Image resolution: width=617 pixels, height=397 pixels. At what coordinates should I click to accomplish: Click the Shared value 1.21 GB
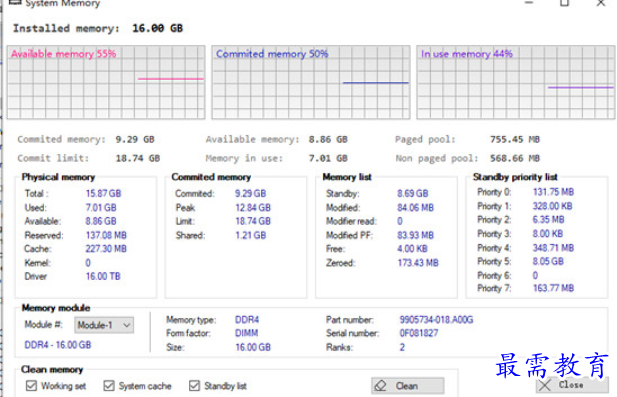[x=251, y=235]
